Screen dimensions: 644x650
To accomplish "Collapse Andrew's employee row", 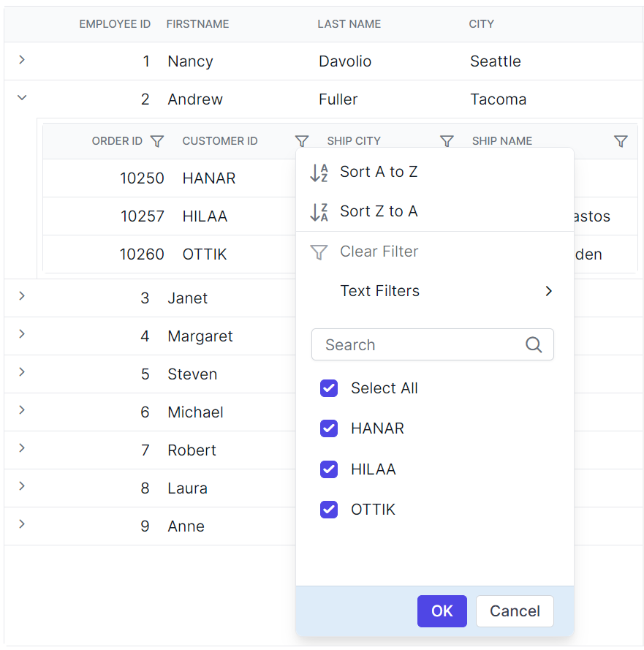I will click(22, 98).
